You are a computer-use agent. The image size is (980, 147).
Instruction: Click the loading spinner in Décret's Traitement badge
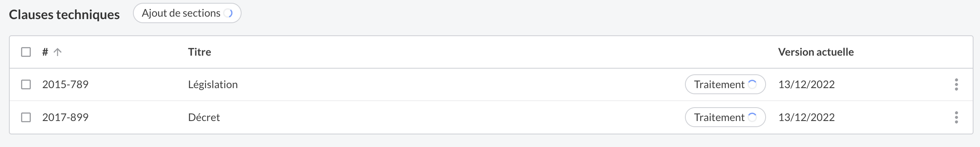point(752,117)
